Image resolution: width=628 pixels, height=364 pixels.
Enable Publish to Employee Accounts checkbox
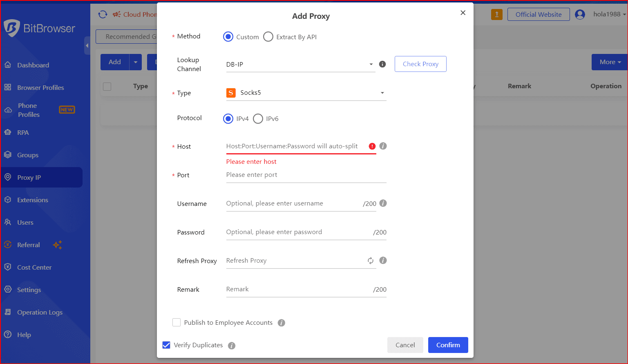point(177,322)
